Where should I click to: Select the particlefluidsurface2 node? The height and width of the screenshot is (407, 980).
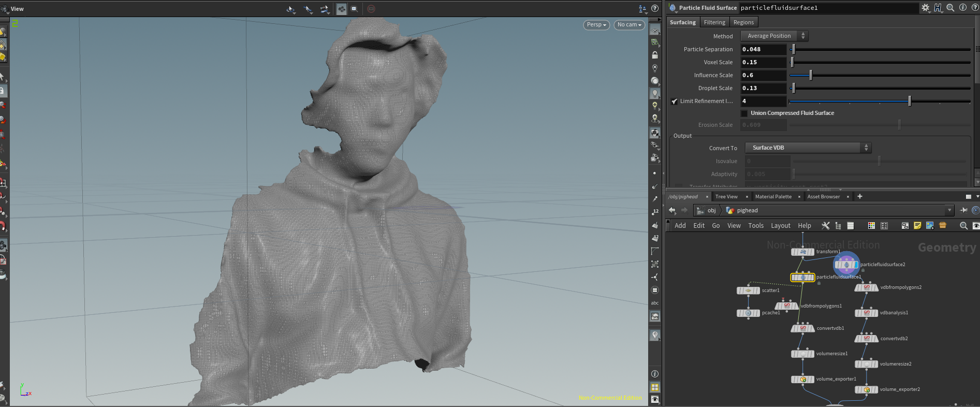(x=847, y=265)
